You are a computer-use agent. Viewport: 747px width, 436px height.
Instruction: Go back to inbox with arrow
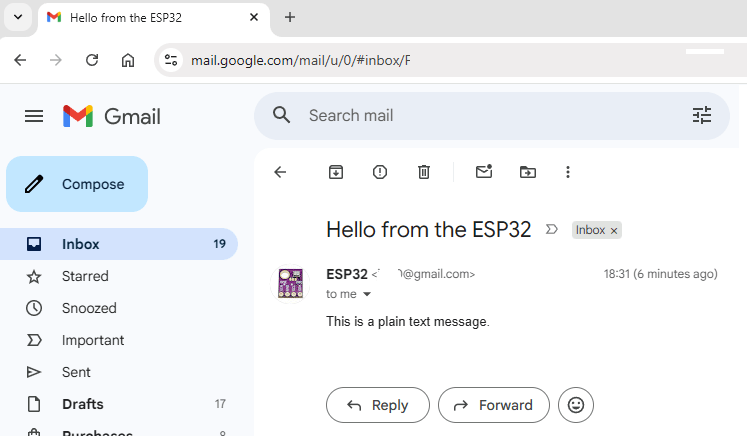point(280,172)
